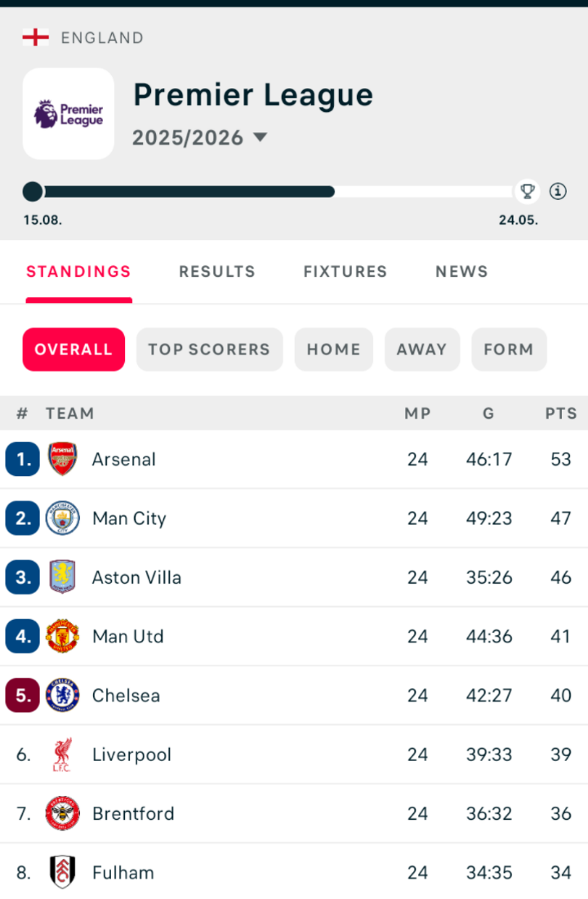Click the season progress slider knob
The height and width of the screenshot is (899, 588).
32,191
